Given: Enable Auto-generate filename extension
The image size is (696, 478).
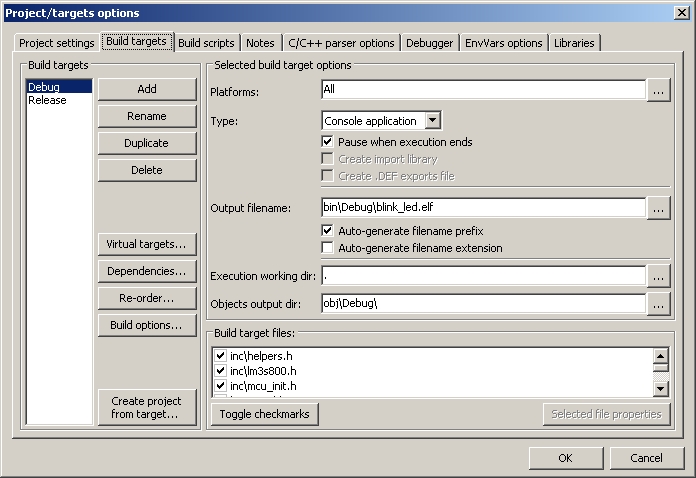Looking at the screenshot, I should click(x=328, y=247).
